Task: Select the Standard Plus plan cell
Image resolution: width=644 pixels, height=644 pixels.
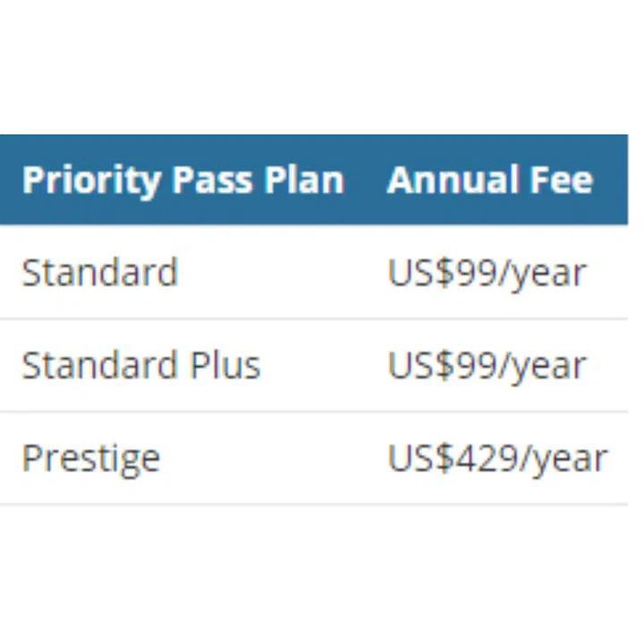Action: point(140,366)
